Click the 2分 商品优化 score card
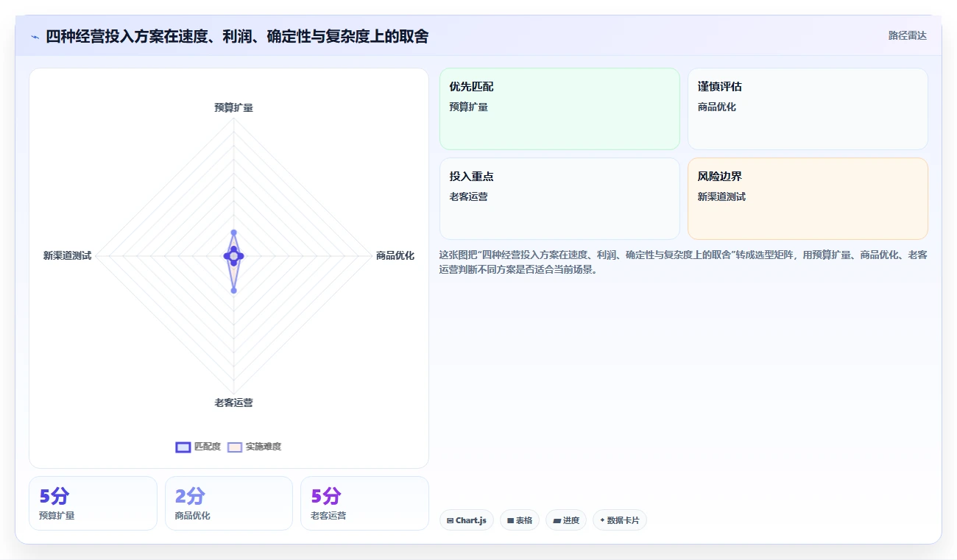957x560 pixels. (229, 503)
